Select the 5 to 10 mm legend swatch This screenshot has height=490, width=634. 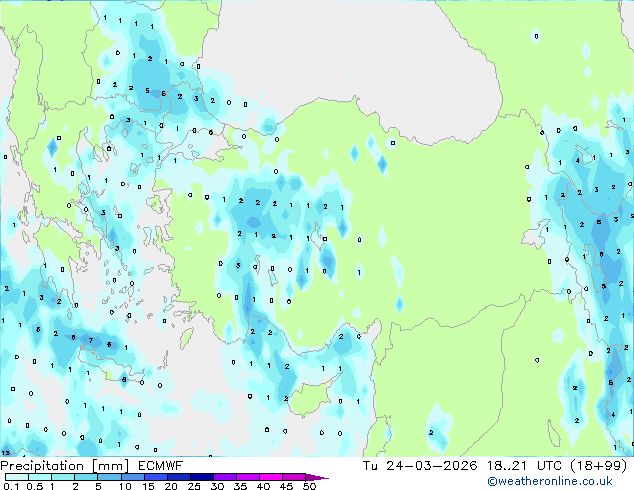pyautogui.click(x=109, y=477)
